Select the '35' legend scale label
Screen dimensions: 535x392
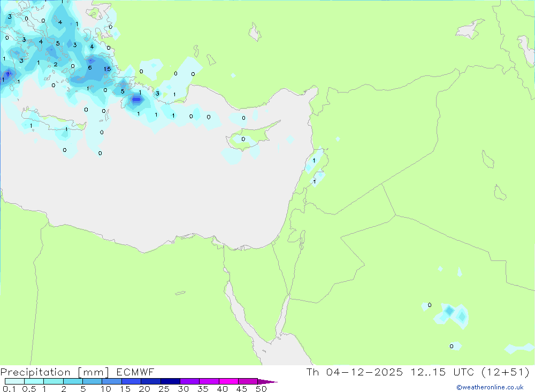pos(203,389)
